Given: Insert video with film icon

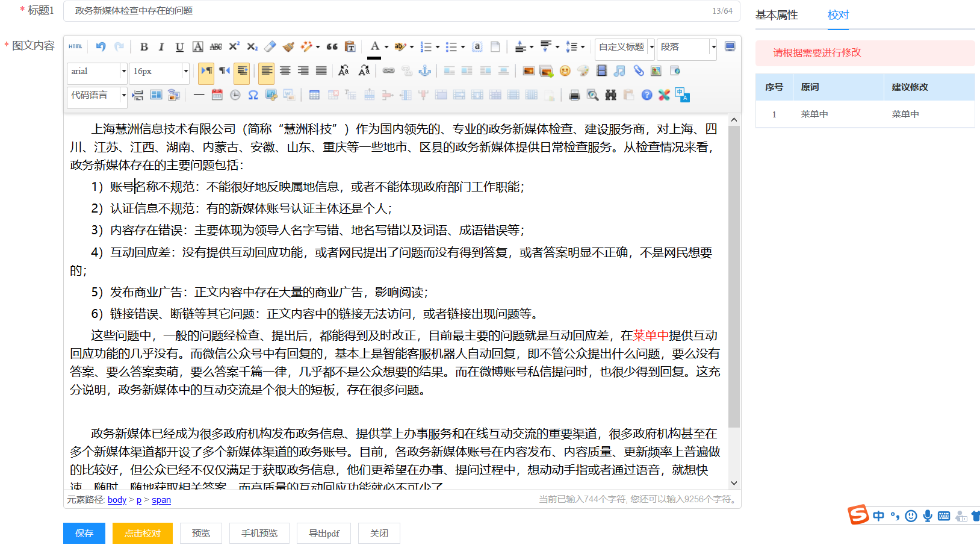Looking at the screenshot, I should coord(601,71).
